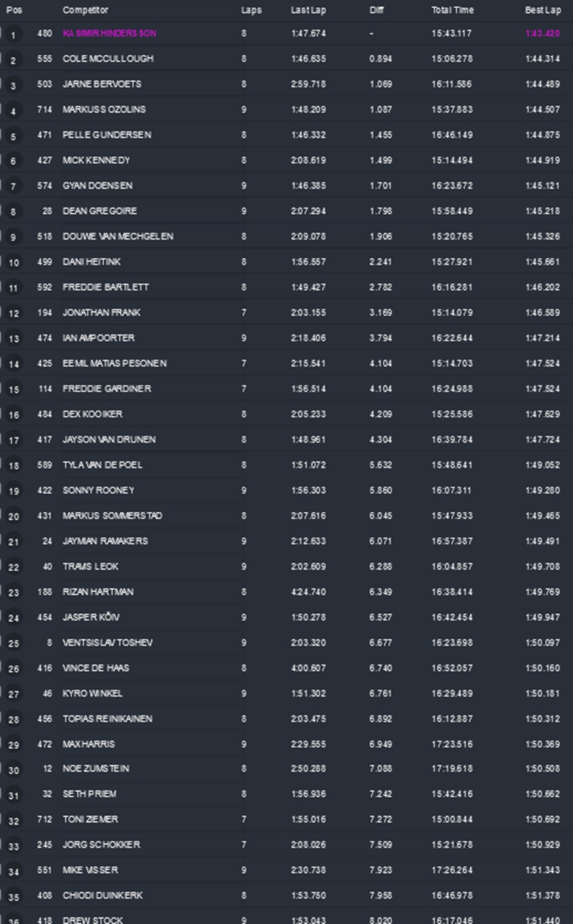Click the position 5 circle badge
The height and width of the screenshot is (924, 573).
pyautogui.click(x=13, y=136)
